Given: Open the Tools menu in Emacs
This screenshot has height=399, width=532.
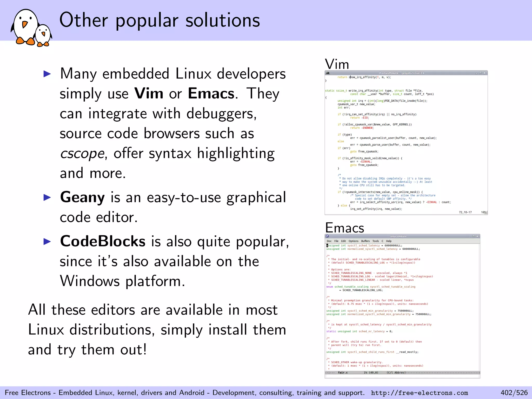Looking at the screenshot, I should click(x=376, y=241).
